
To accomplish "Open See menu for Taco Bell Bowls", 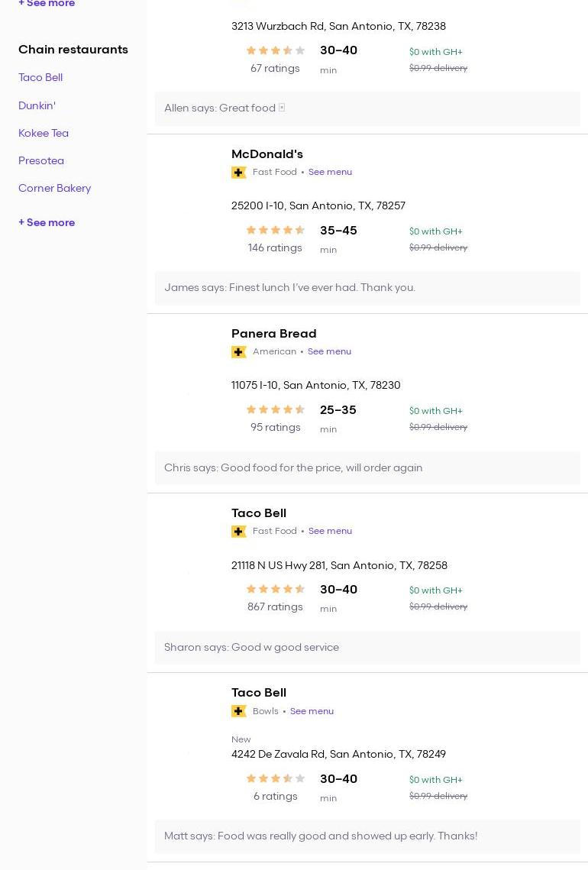I will (312, 711).
